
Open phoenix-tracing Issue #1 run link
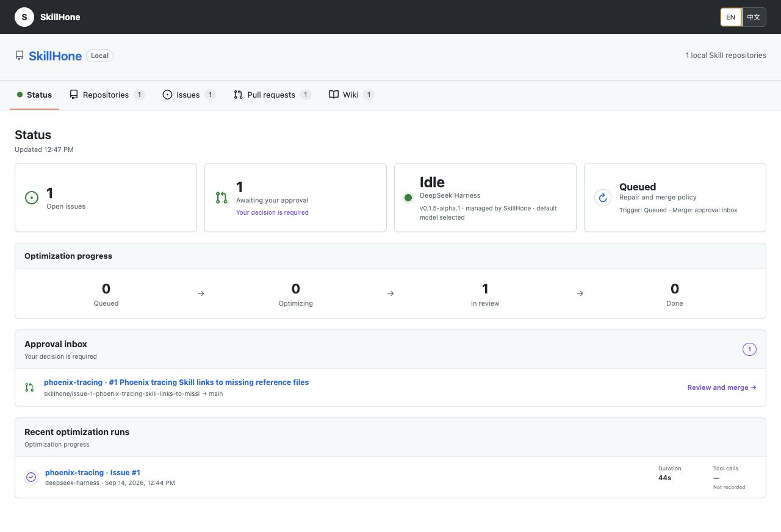[93, 473]
